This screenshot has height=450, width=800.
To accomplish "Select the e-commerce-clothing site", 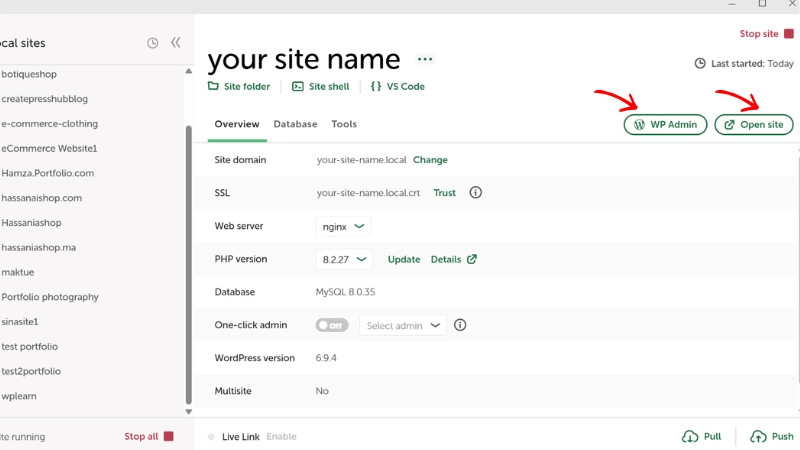I will pyautogui.click(x=49, y=123).
